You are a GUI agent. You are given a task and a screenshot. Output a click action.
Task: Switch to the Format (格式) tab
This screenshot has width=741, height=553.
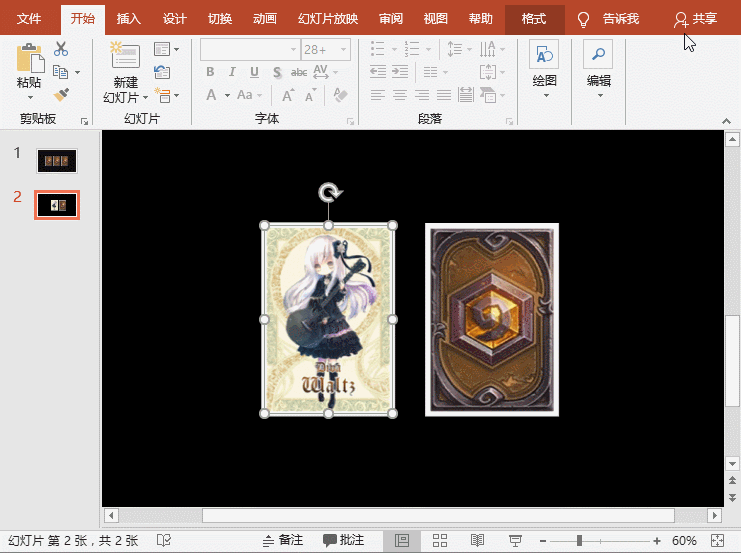click(534, 19)
